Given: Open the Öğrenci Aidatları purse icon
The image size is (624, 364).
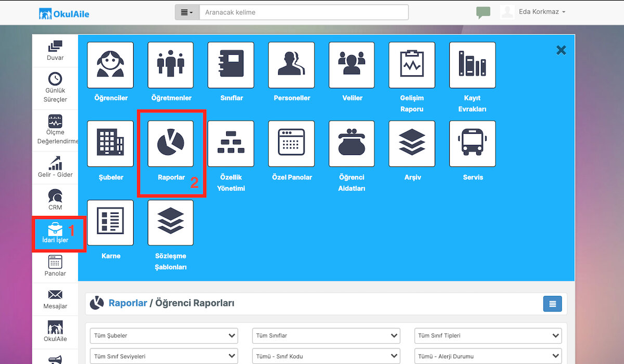Looking at the screenshot, I should coord(352,144).
